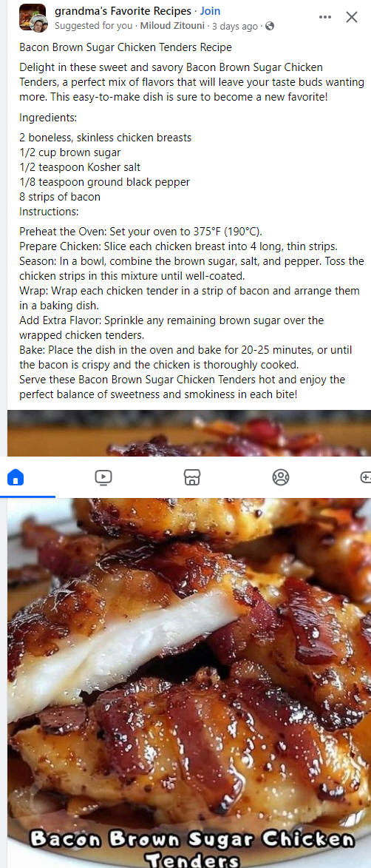Click the partial food photo above the nav bar

(x=189, y=433)
